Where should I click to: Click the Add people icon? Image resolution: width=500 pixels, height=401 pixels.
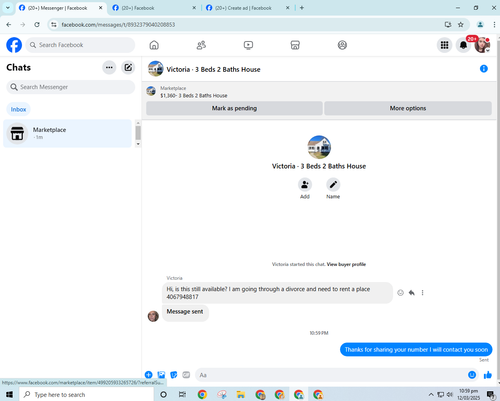(x=305, y=184)
